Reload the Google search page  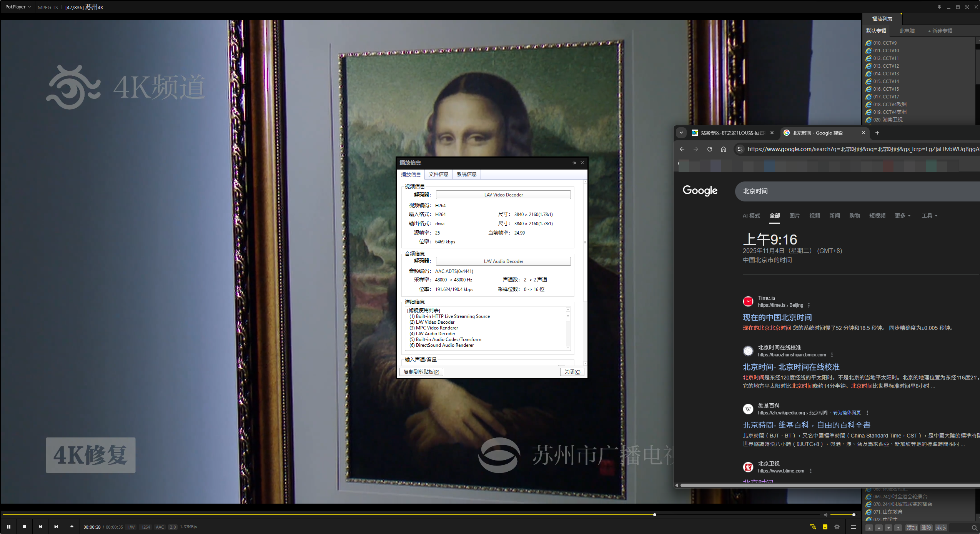(709, 149)
